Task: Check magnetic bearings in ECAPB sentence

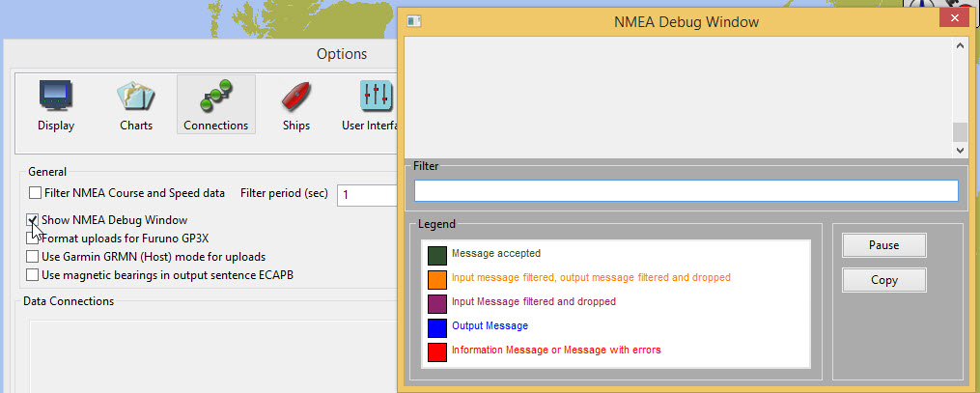Action: tap(35, 275)
